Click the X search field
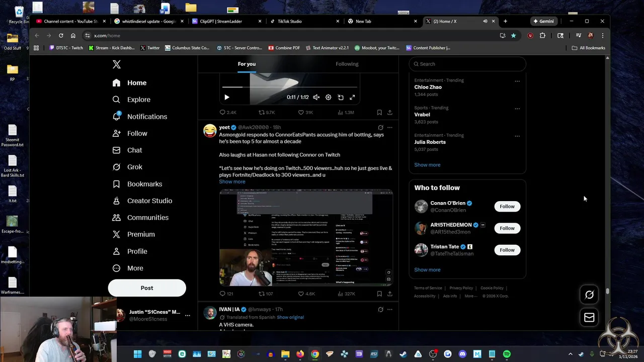644x362 pixels. click(x=467, y=64)
